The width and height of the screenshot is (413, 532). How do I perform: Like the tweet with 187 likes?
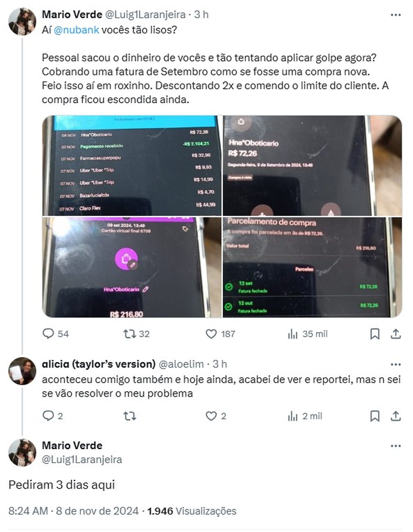pos(220,334)
